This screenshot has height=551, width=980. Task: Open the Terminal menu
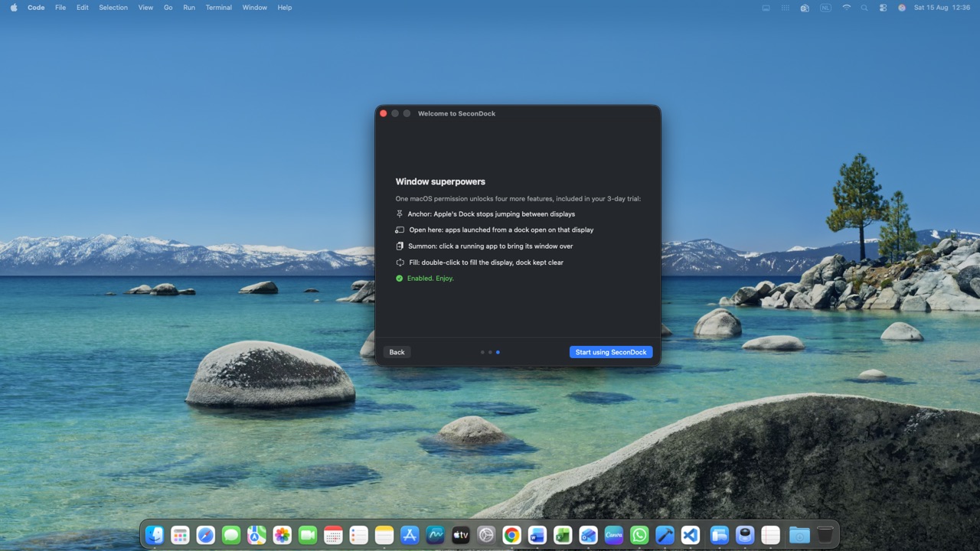(219, 8)
